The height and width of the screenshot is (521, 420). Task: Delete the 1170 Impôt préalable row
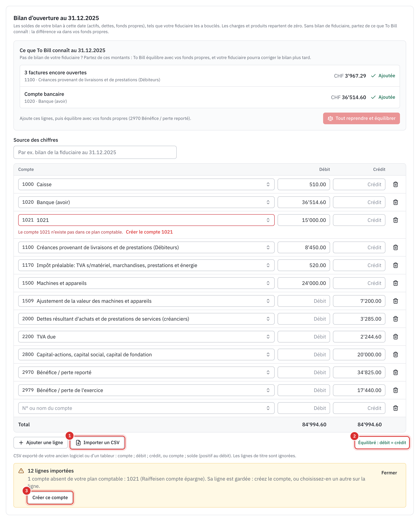click(395, 265)
